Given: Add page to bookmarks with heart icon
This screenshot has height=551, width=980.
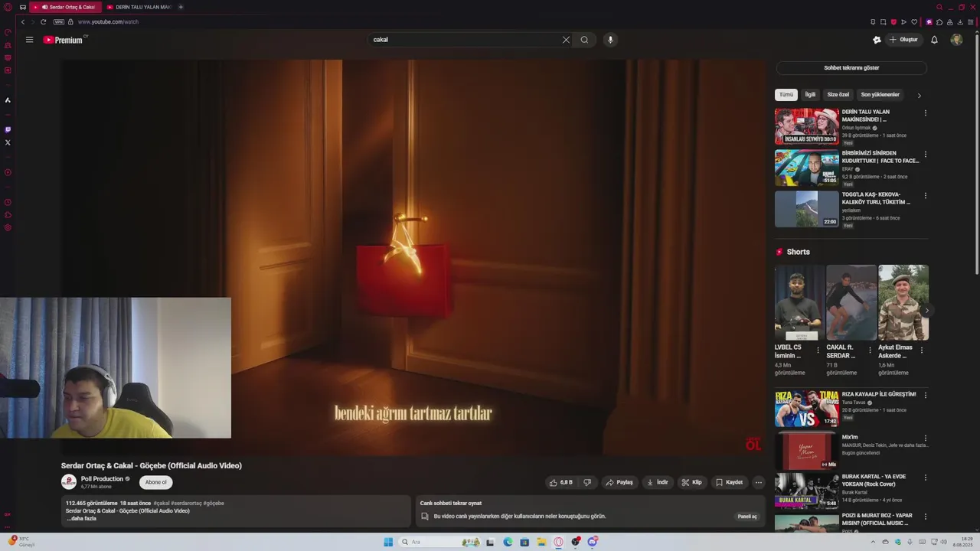Looking at the screenshot, I should click(x=914, y=22).
